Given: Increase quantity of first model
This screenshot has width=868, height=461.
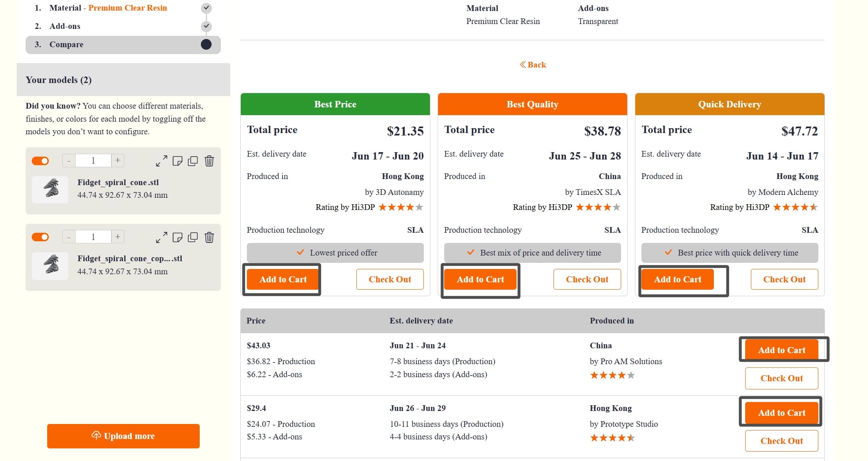Looking at the screenshot, I should pos(118,160).
